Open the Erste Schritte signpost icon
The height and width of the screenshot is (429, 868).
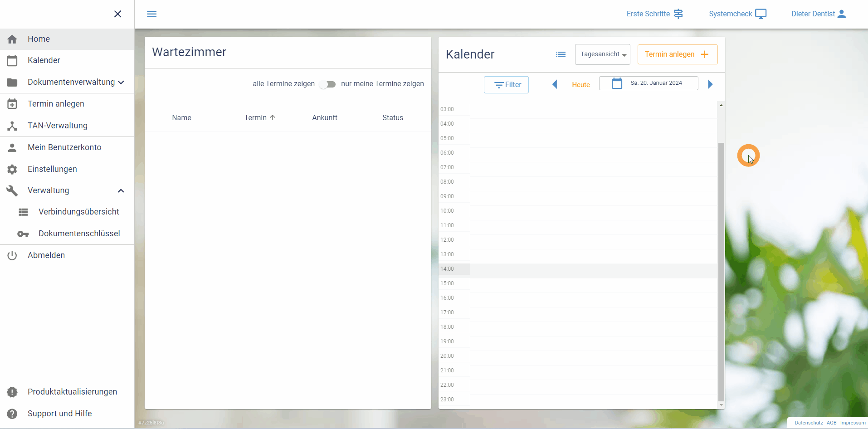(x=678, y=14)
